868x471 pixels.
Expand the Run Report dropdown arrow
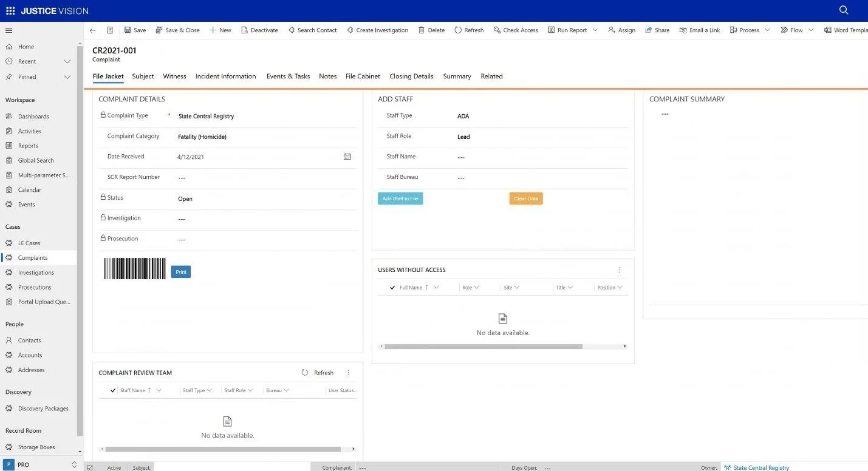[595, 30]
